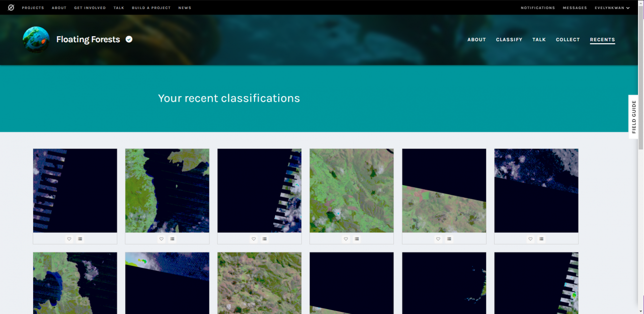Click the Zooniverse logo icon
644x314 pixels.
coord(11,8)
